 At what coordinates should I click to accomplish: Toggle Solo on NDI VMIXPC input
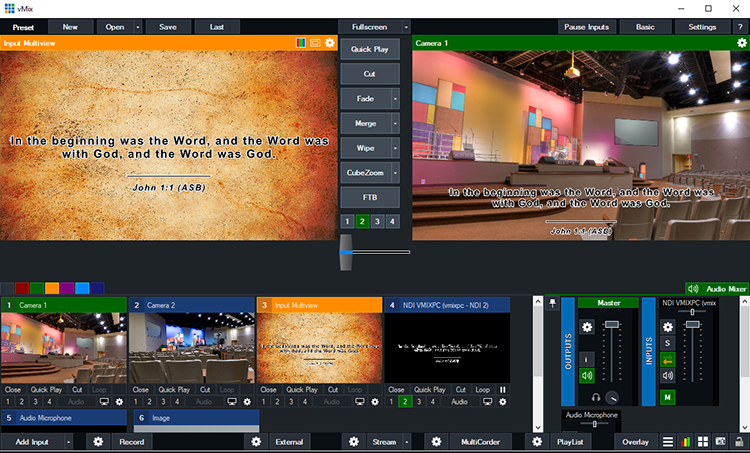click(668, 343)
